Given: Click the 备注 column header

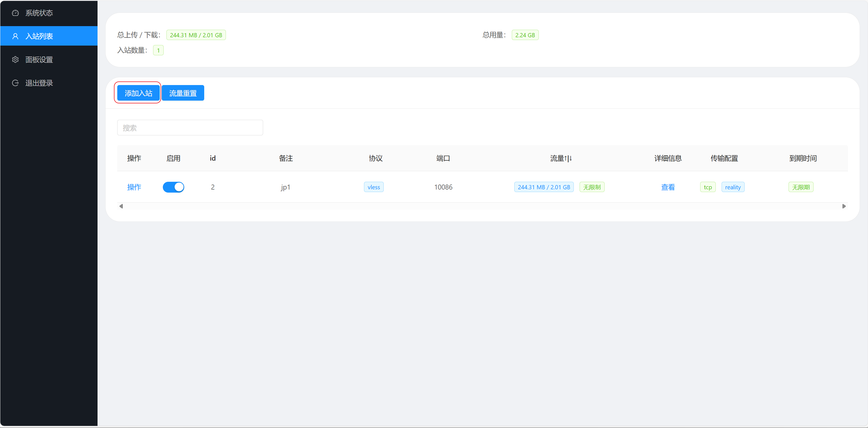Looking at the screenshot, I should coord(286,158).
